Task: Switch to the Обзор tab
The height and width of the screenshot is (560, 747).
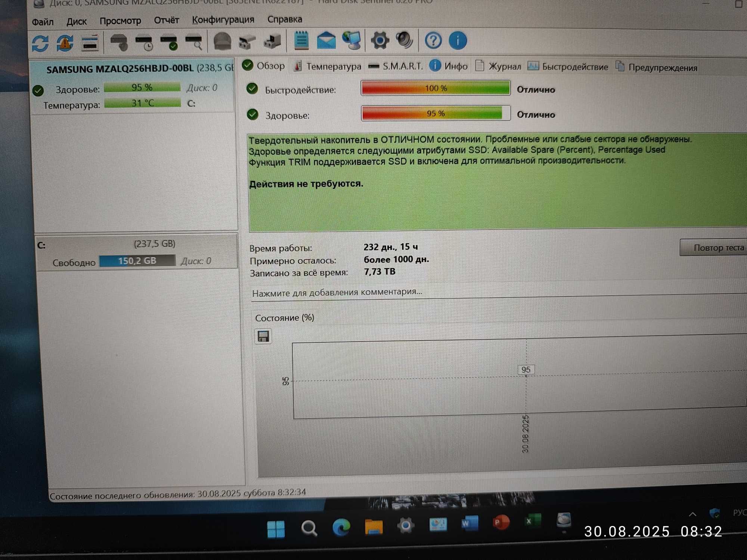Action: pyautogui.click(x=264, y=66)
